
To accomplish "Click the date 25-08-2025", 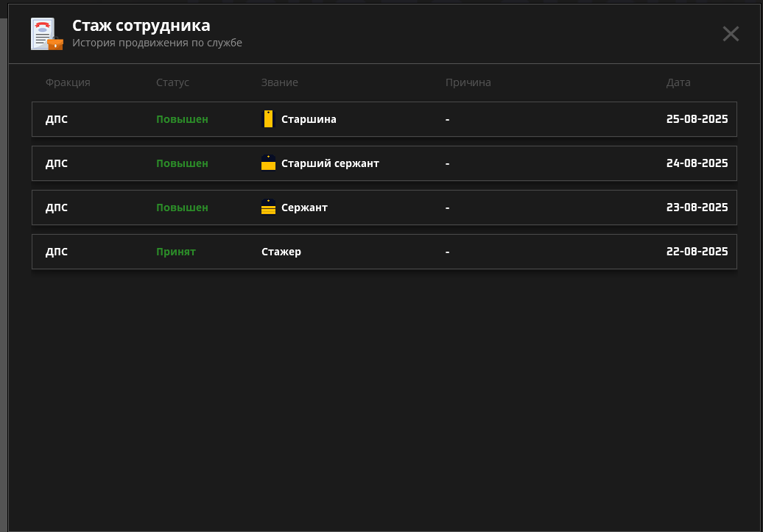I will point(697,119).
